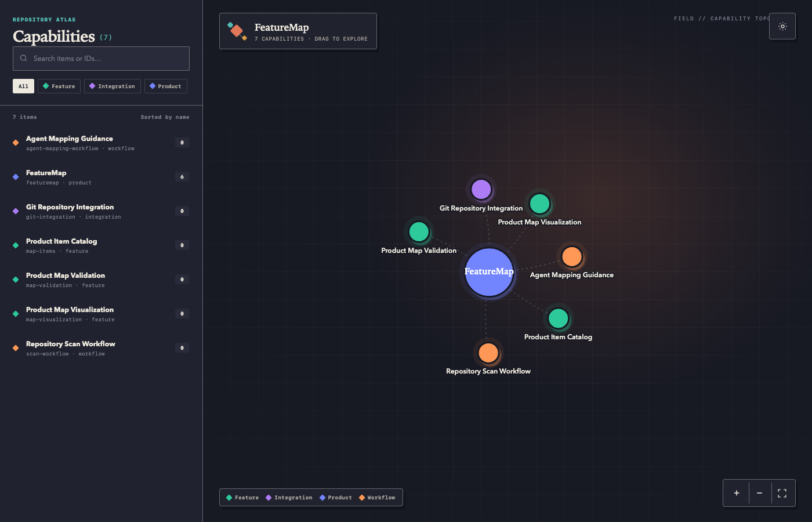This screenshot has height=522, width=812.
Task: Click the 7 items count label
Action: tap(25, 117)
